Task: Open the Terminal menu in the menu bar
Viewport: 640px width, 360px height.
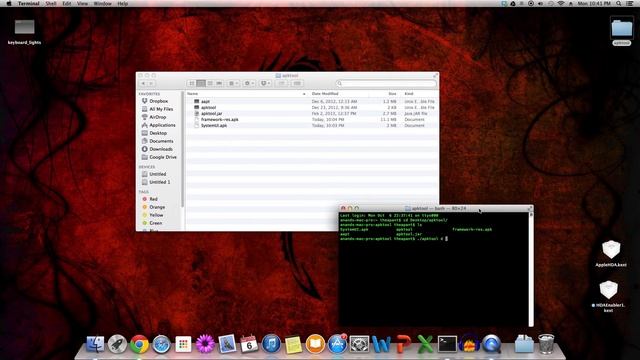Action: [x=29, y=3]
